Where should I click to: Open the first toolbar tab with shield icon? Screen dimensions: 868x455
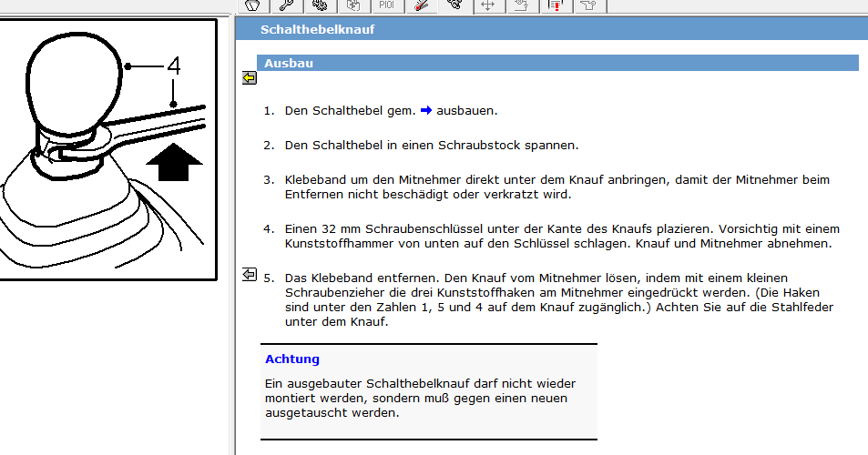(x=253, y=5)
